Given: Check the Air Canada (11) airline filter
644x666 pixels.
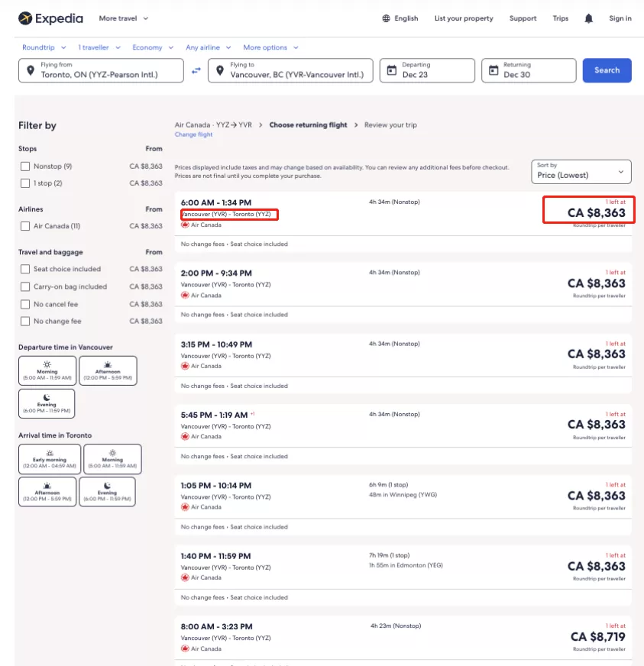Looking at the screenshot, I should 25,226.
